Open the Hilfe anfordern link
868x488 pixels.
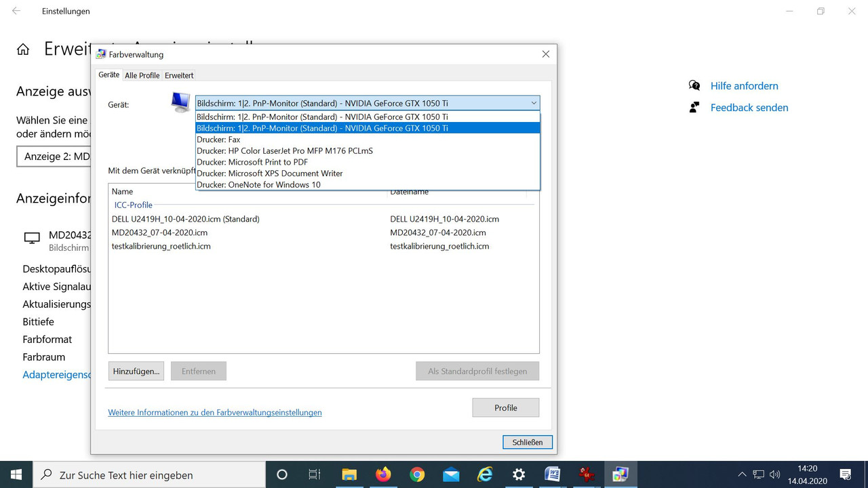(745, 85)
